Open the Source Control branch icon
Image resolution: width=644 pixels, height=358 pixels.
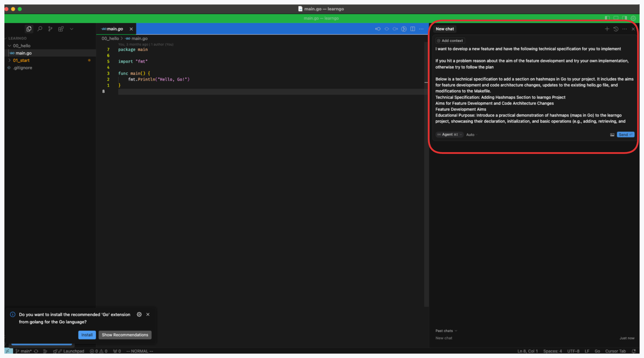(50, 29)
